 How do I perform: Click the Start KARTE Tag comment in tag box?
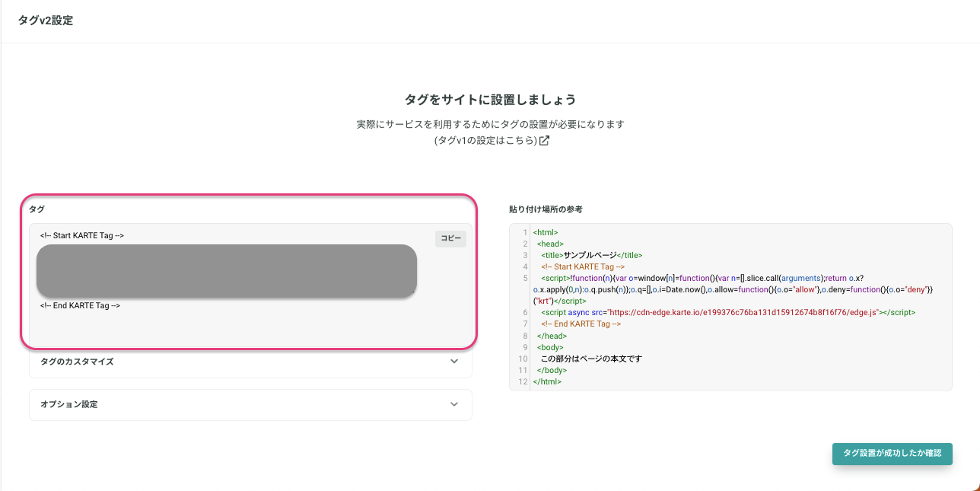[x=82, y=236]
